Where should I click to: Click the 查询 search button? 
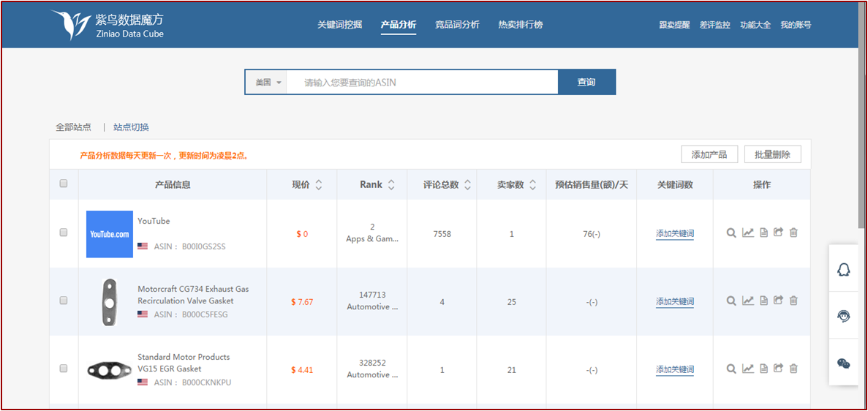pos(586,83)
